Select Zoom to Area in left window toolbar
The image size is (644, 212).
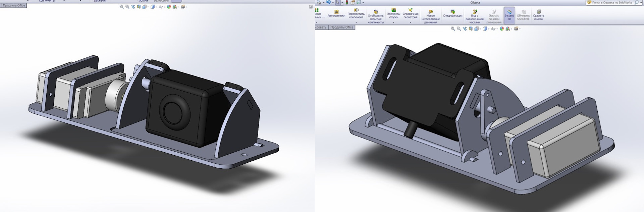tap(127, 7)
